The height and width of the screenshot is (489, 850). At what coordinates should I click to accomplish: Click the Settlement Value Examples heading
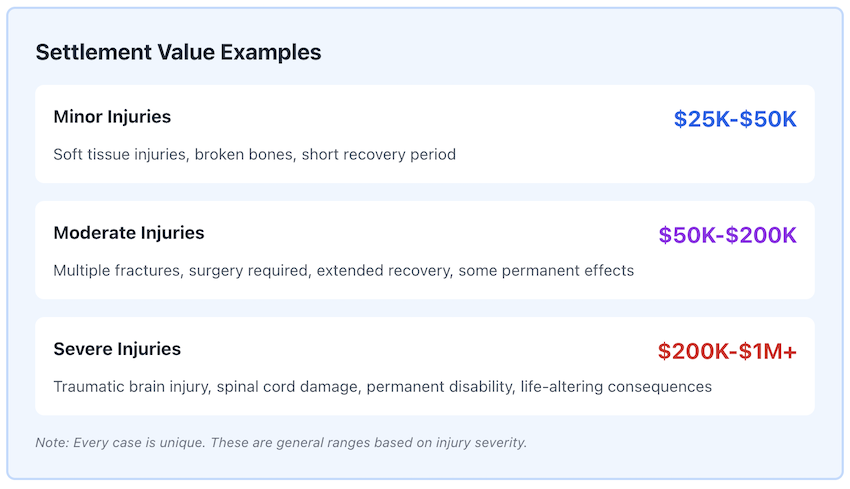(178, 53)
